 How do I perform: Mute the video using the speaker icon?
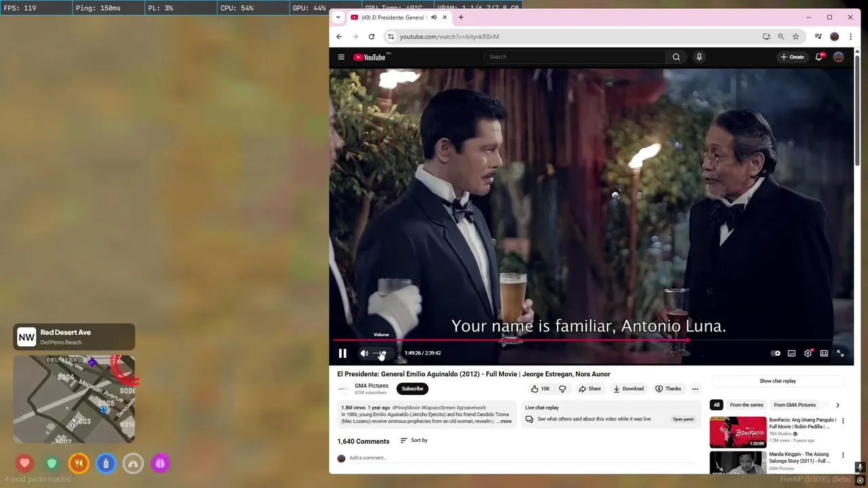pos(364,353)
